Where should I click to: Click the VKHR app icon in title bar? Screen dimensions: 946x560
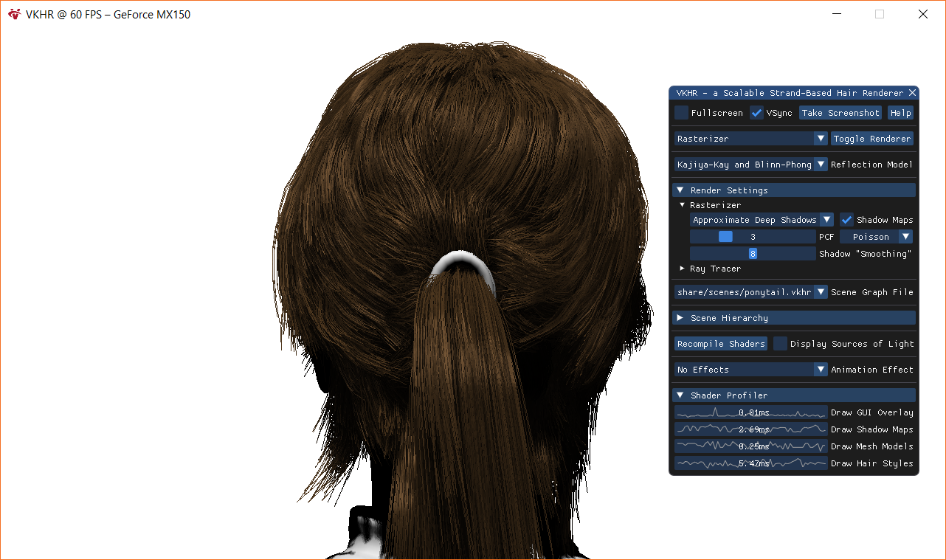pyautogui.click(x=15, y=14)
